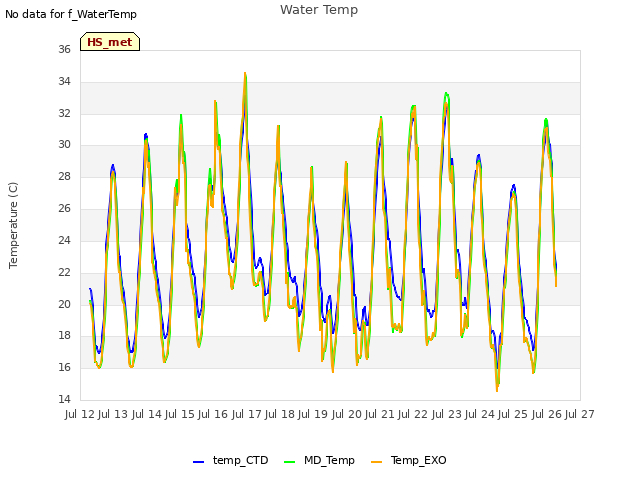Click the lowest data dip below 15
This screenshot has width=640, height=480.
(497, 391)
